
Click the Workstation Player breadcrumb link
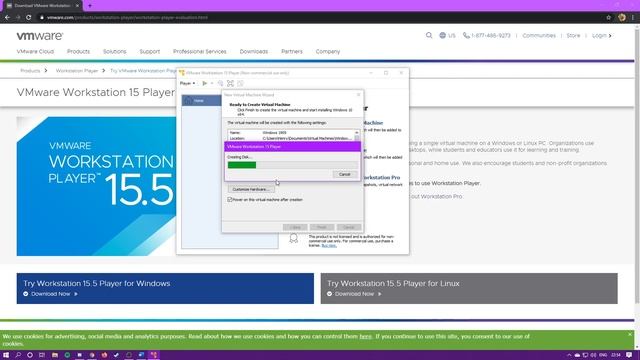tap(77, 71)
